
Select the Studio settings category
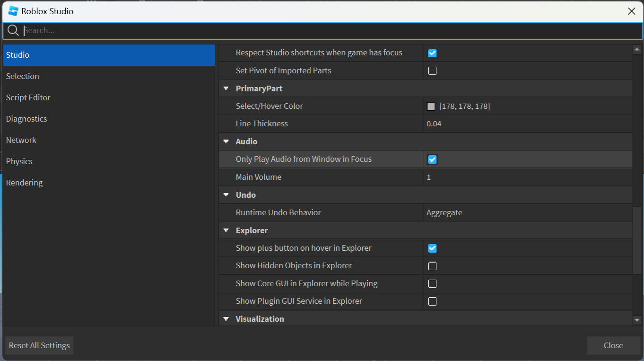(109, 55)
